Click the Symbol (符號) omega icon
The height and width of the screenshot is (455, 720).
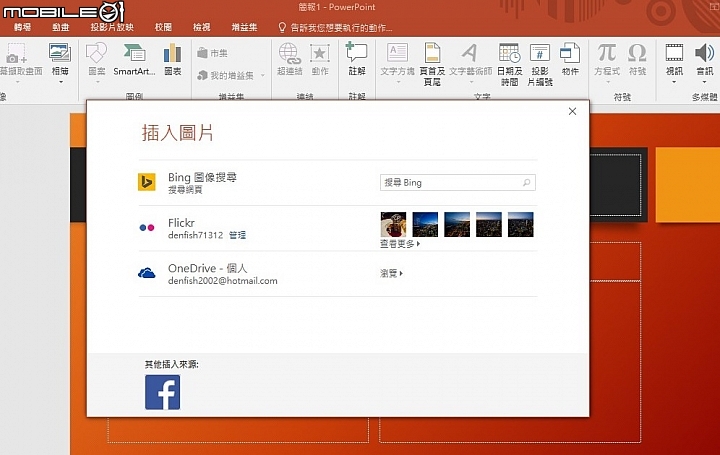point(637,53)
